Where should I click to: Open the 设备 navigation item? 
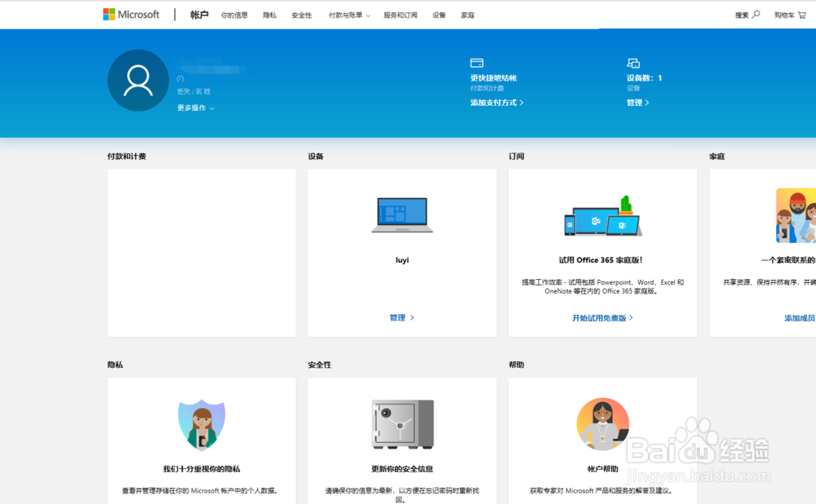[439, 15]
